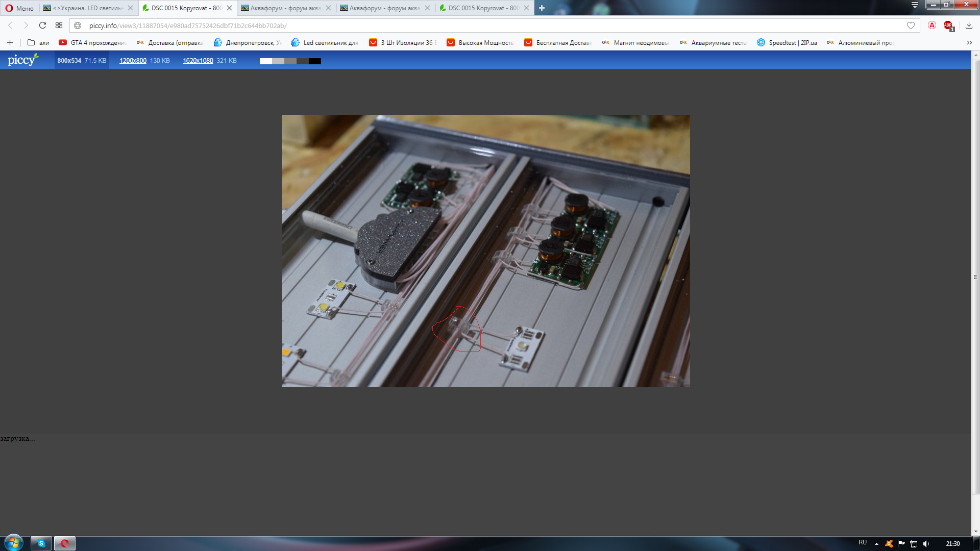Switch to the Украина LED светильник tab

88,8
